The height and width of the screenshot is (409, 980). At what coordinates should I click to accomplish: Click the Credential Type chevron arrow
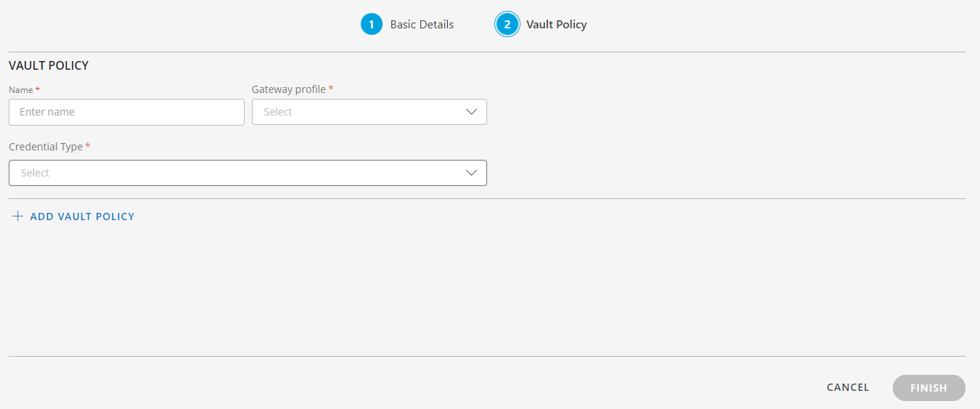[x=471, y=173]
